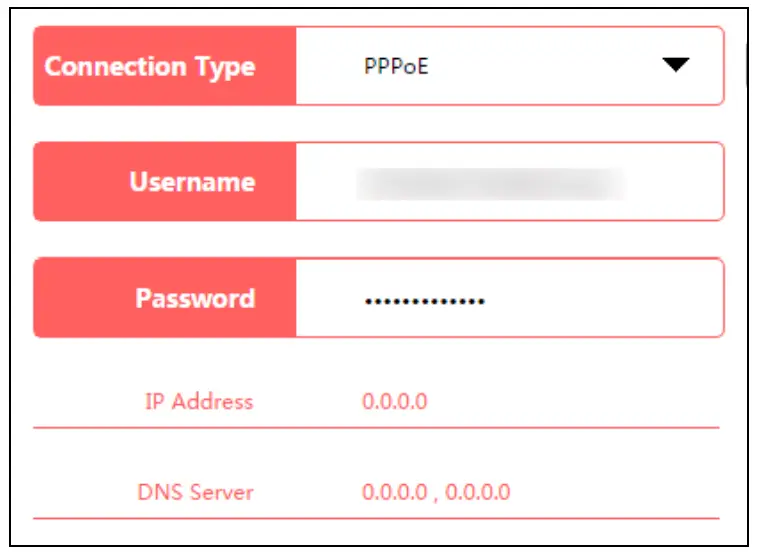Screen dimensions: 759x555
Task: Click empty space right of password dots
Action: click(x=600, y=299)
